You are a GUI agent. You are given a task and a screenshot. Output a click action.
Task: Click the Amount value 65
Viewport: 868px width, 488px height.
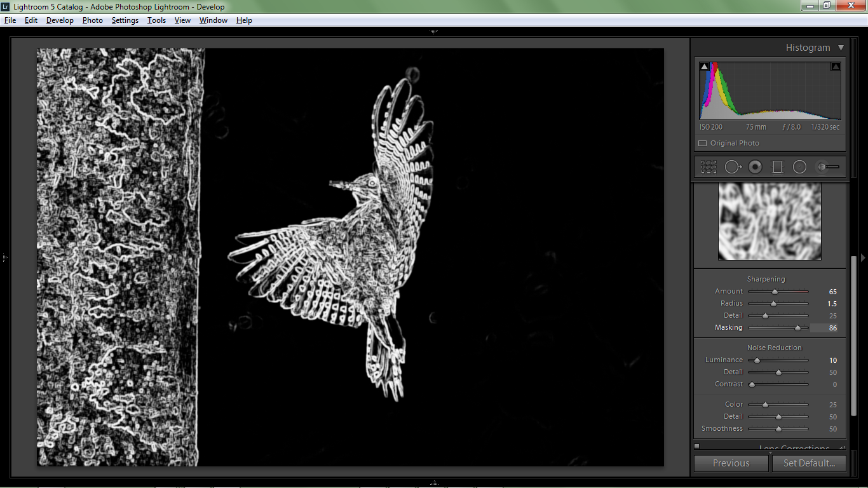[x=833, y=292]
